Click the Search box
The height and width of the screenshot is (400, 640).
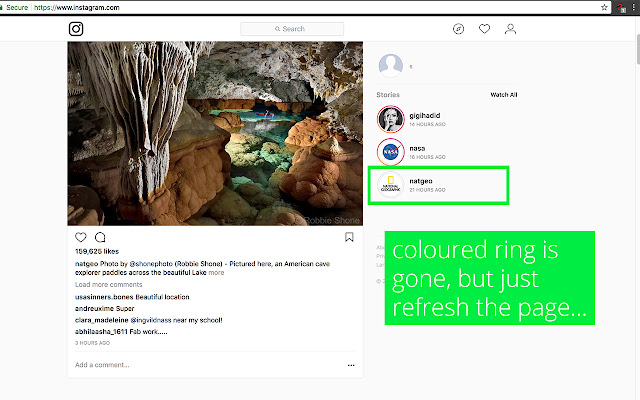292,29
